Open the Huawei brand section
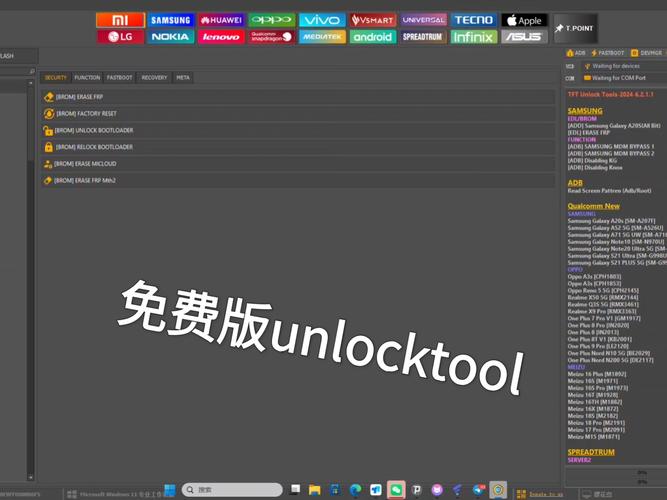 221,20
